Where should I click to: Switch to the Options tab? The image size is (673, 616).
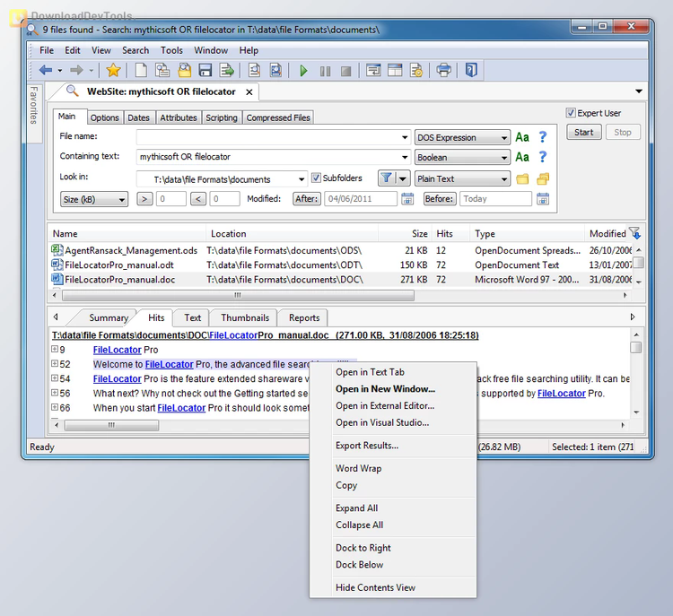coord(104,117)
